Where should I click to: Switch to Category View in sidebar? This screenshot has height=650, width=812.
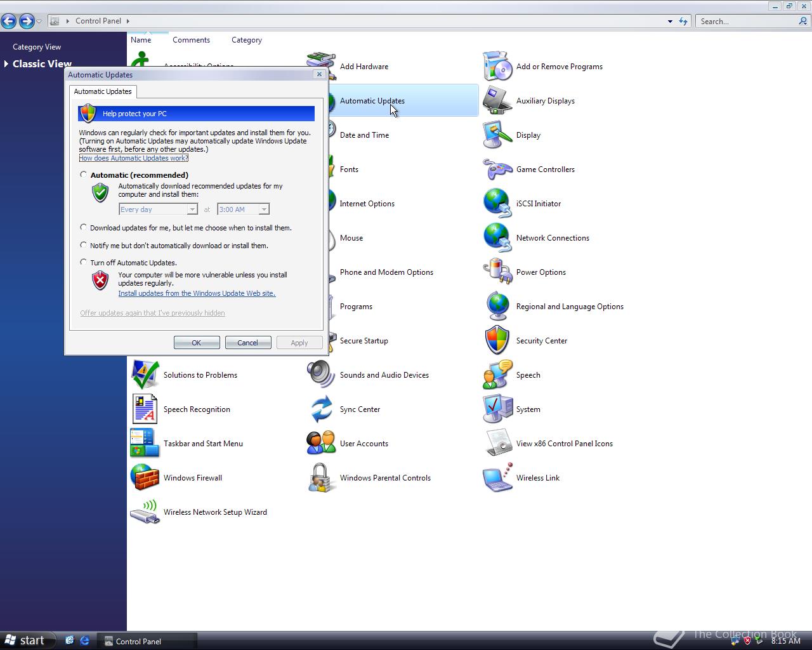coord(37,47)
